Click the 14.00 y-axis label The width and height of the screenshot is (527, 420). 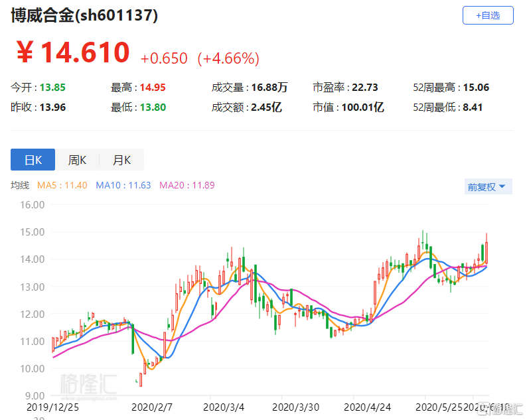point(33,259)
